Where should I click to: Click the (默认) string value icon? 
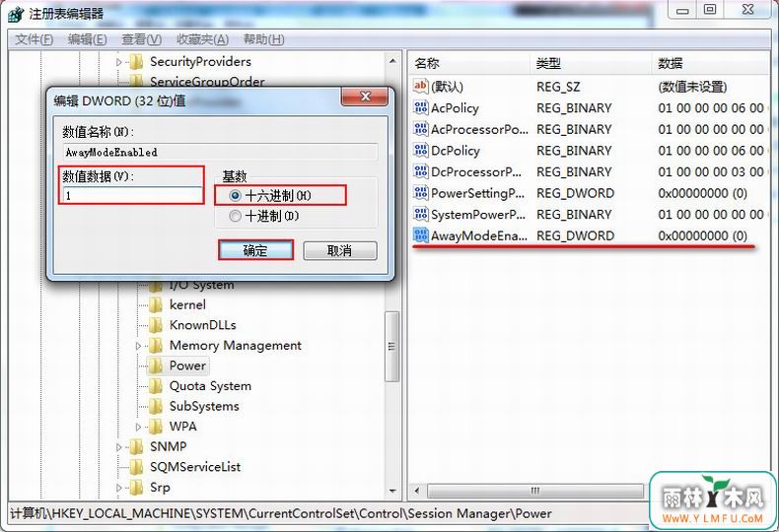pos(420,87)
